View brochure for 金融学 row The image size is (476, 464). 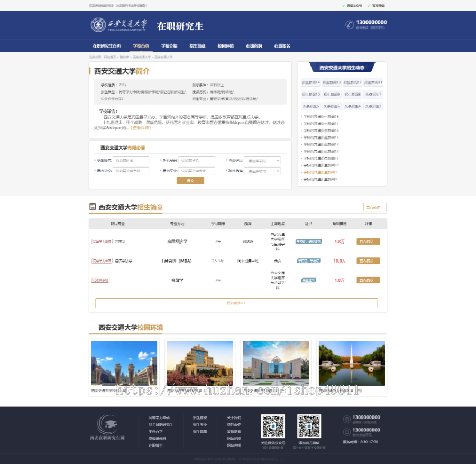click(368, 280)
